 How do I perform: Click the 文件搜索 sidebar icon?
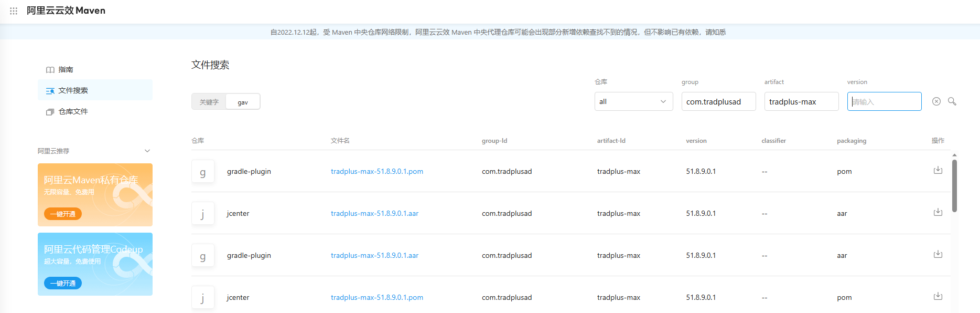[50, 90]
